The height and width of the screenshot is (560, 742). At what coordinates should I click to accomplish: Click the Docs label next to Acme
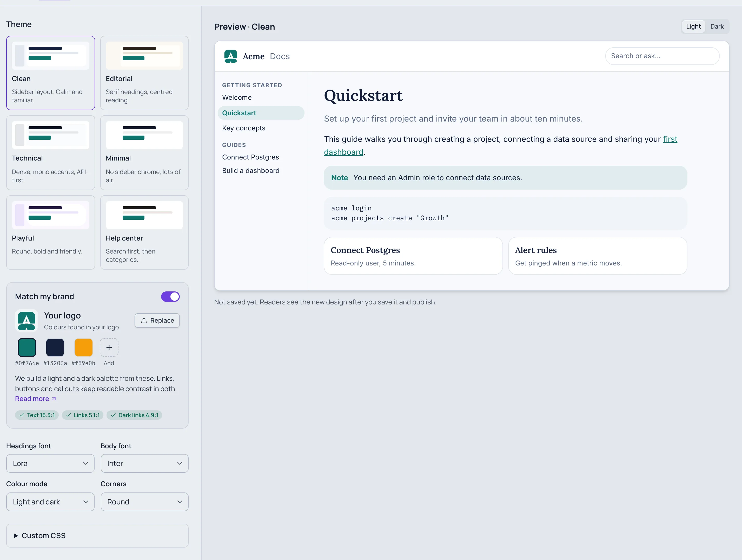(280, 56)
